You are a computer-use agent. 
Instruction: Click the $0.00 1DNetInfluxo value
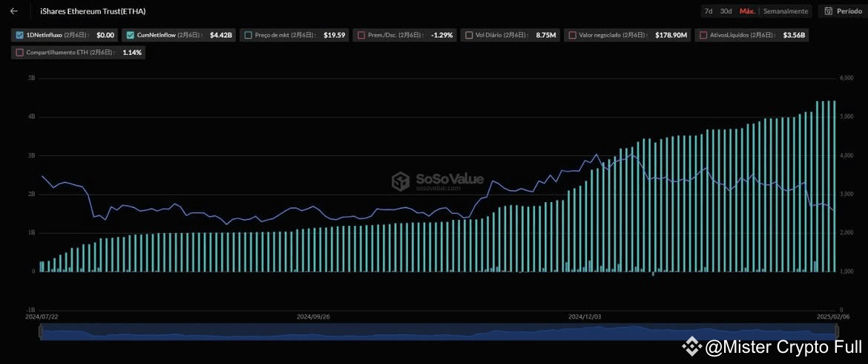[105, 35]
